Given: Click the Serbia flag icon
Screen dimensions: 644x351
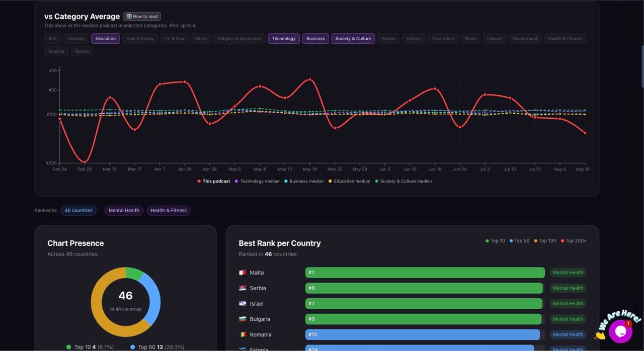Looking at the screenshot, I should (x=243, y=288).
